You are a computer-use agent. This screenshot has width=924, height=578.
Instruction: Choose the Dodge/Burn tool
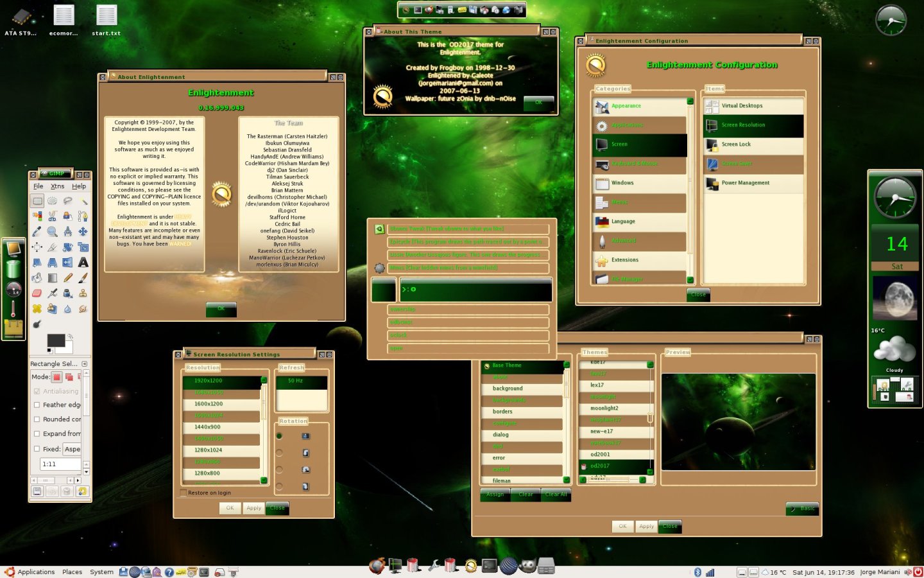[x=37, y=324]
